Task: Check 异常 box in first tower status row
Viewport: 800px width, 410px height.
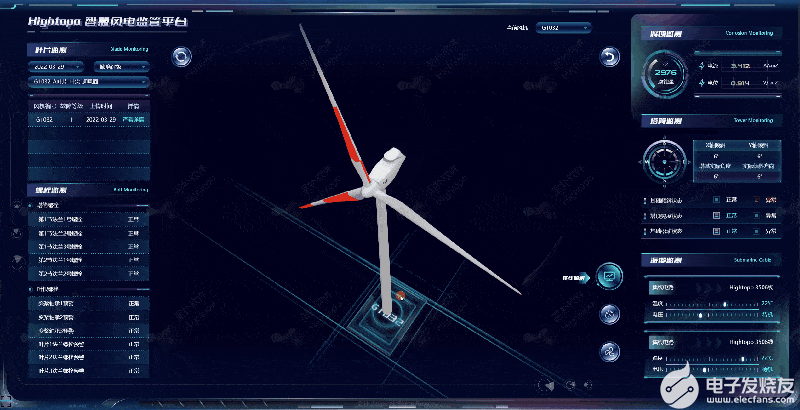Action: point(757,200)
